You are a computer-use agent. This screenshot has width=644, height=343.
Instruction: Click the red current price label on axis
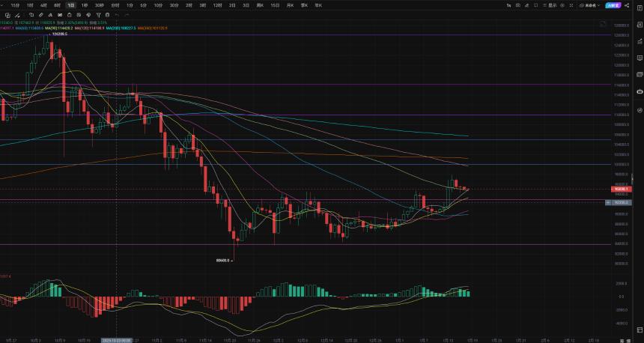click(622, 189)
